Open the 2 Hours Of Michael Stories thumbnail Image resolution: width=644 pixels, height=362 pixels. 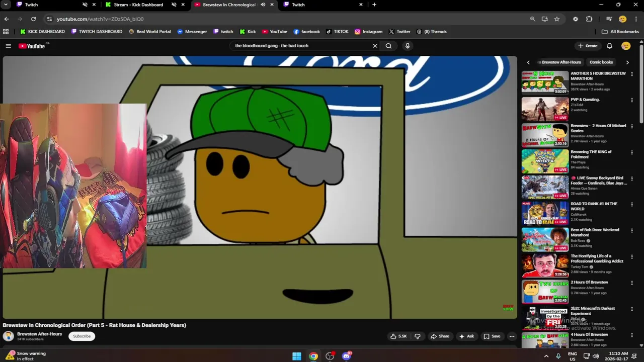click(x=545, y=135)
